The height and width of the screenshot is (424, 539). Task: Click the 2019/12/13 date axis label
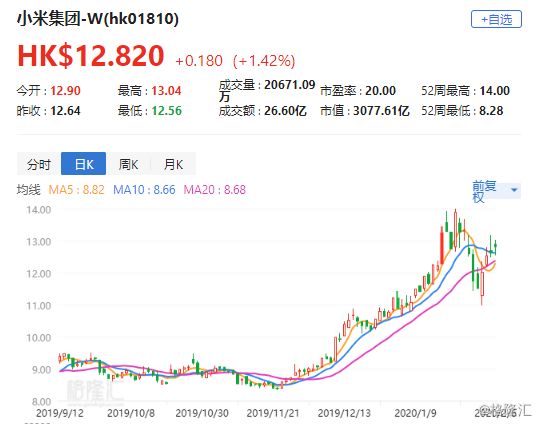tap(344, 413)
